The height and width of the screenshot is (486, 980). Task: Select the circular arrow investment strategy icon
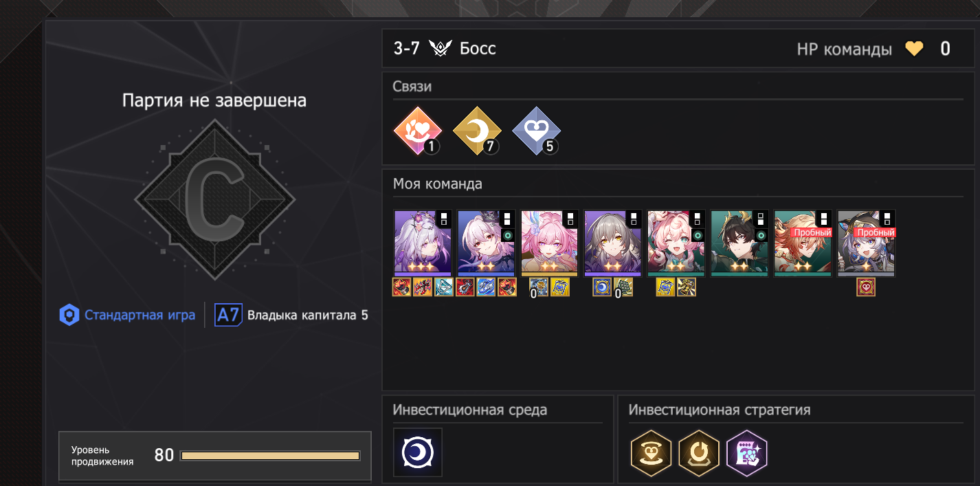(699, 452)
